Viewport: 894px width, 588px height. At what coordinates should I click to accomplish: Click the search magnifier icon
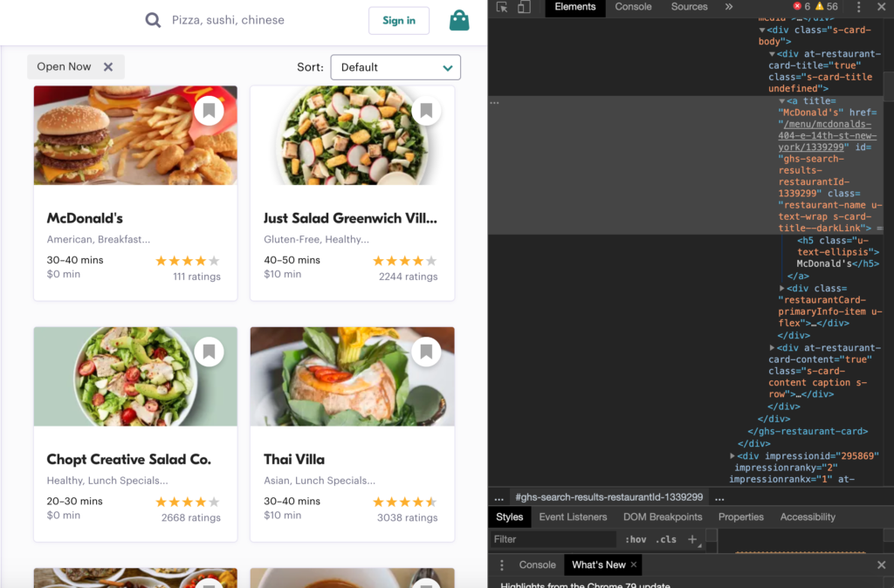pyautogui.click(x=153, y=20)
